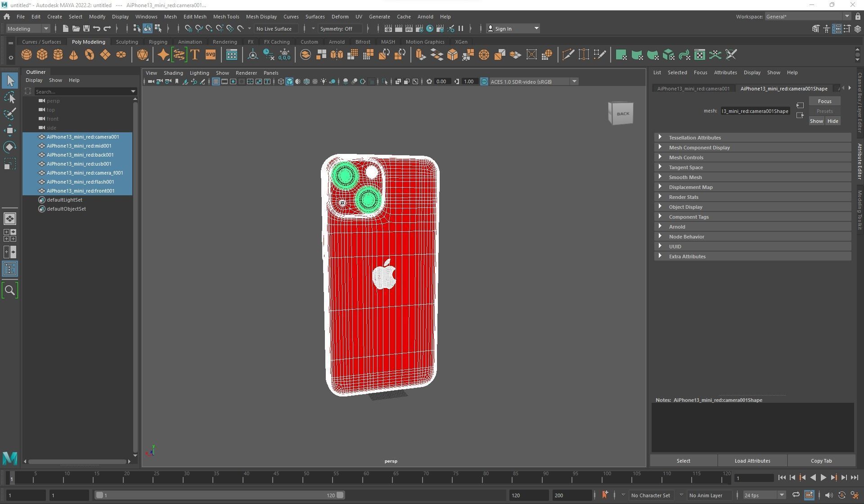Open the viewport Shading menu
Image resolution: width=864 pixels, height=504 pixels.
[173, 73]
